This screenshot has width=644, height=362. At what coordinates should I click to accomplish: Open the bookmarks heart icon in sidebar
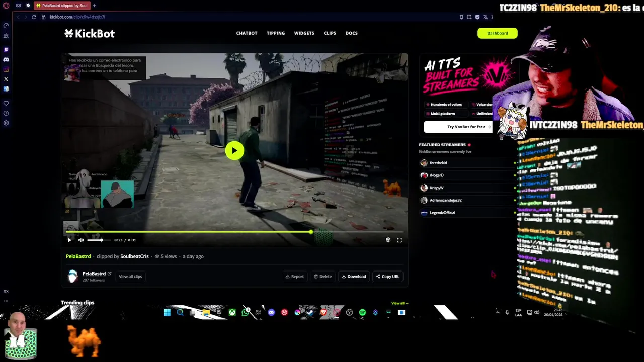click(6, 103)
